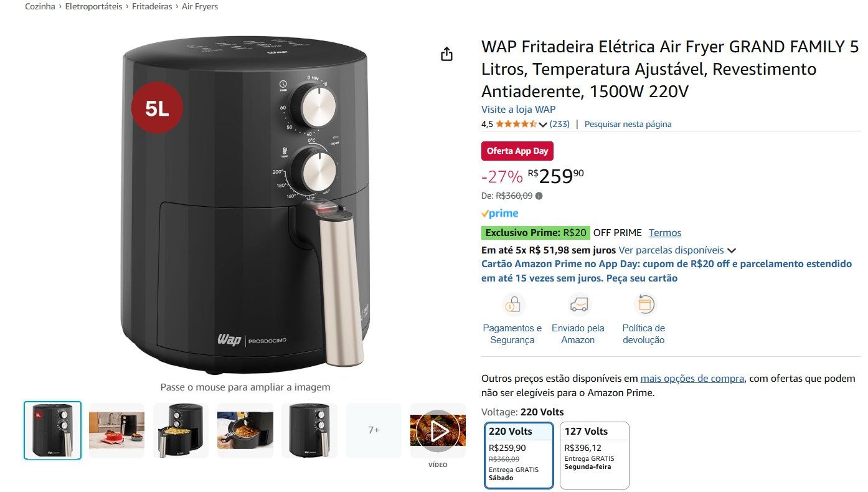Click the share icon beside product image
This screenshot has height=492, width=868.
tap(446, 54)
